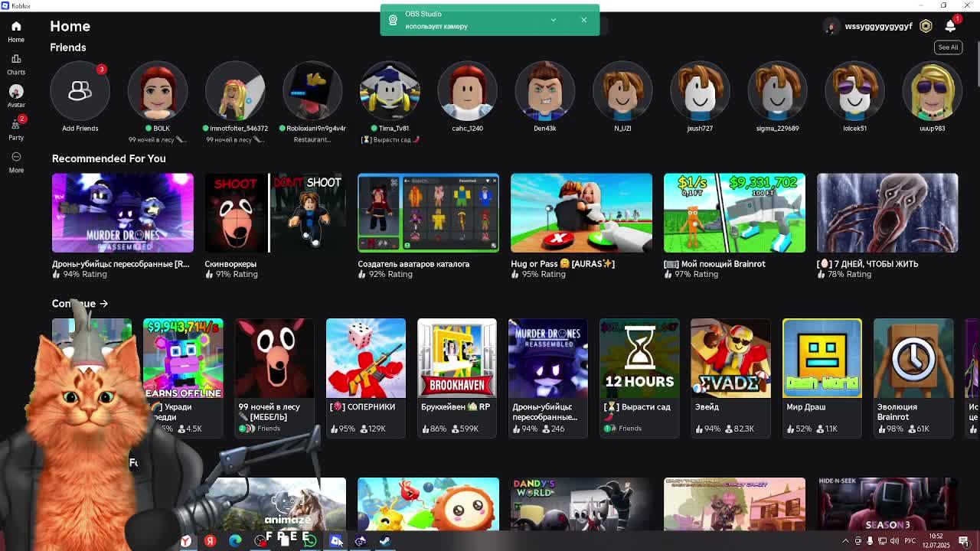Open friend lolcek51's avatar
The height and width of the screenshot is (551, 980).
pos(854,91)
